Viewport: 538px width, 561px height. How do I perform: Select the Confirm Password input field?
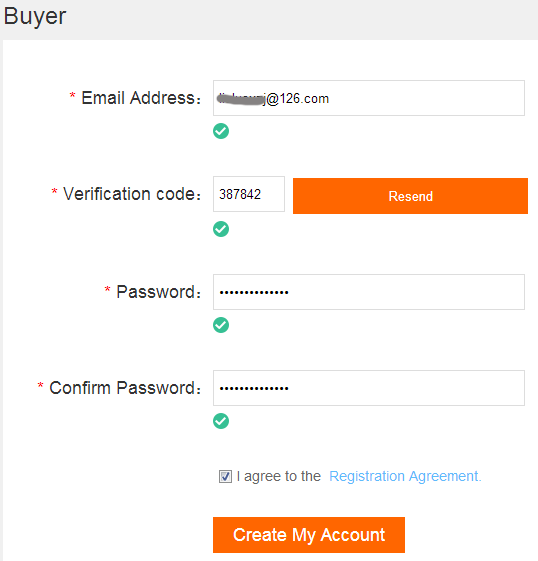click(x=369, y=388)
